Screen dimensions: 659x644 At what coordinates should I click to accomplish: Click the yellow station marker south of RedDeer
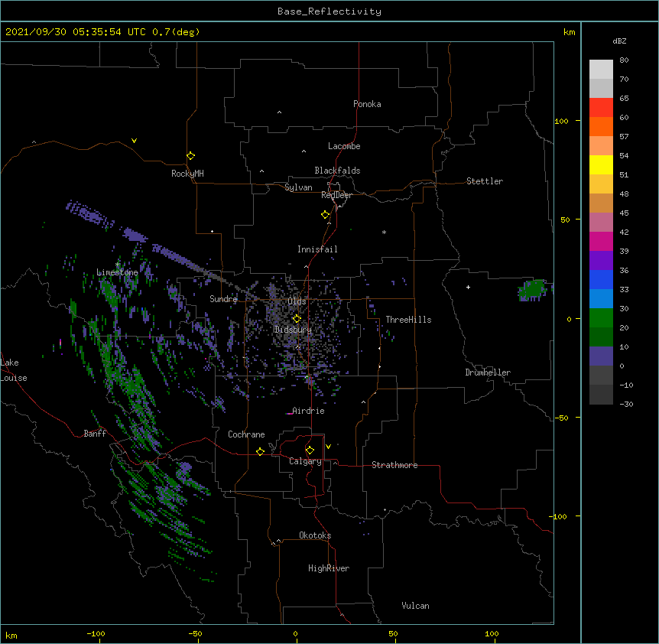(x=326, y=215)
